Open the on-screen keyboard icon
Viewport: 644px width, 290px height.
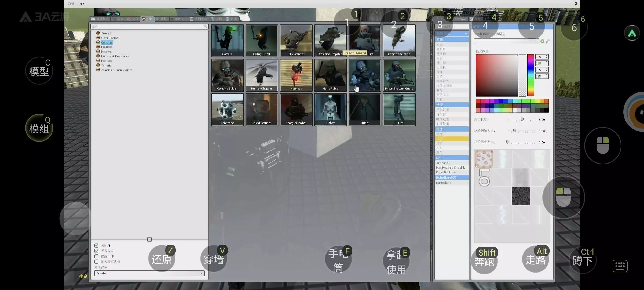tap(620, 266)
